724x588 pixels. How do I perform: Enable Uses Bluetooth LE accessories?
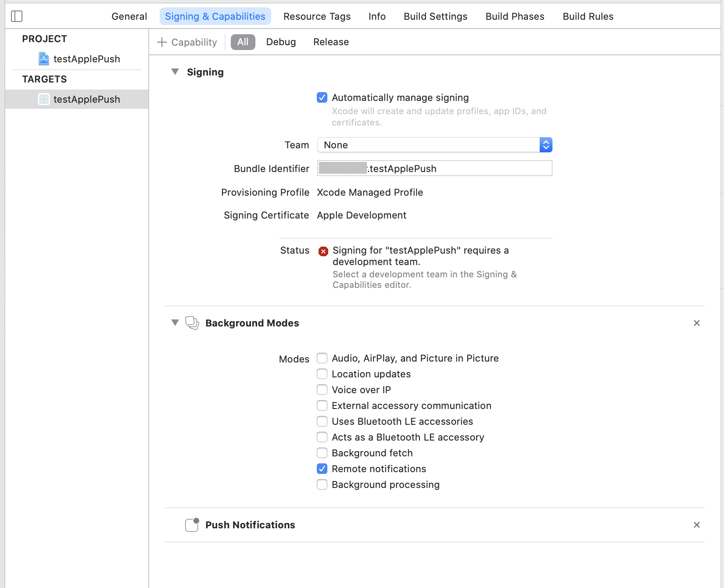click(x=322, y=421)
